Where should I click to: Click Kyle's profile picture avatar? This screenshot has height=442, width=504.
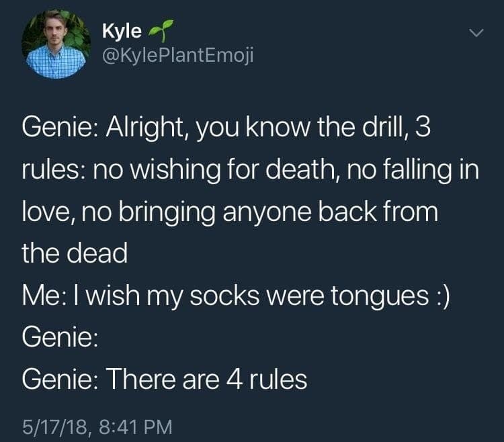(56, 45)
